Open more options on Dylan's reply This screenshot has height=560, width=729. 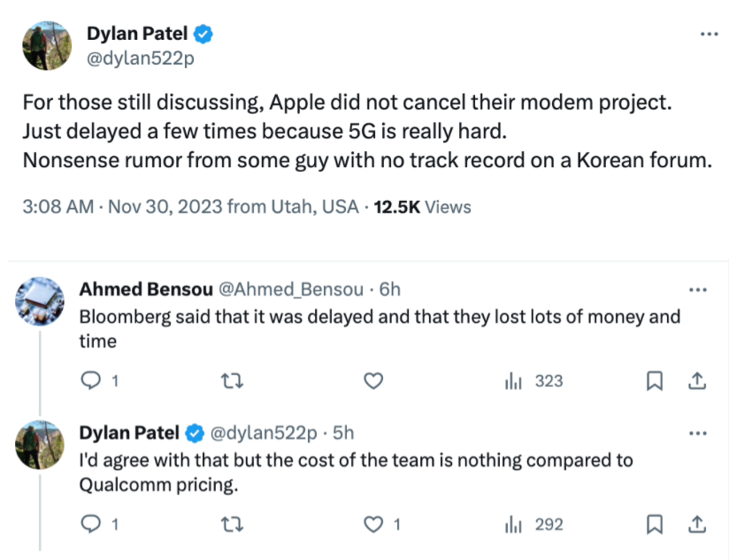tap(697, 433)
